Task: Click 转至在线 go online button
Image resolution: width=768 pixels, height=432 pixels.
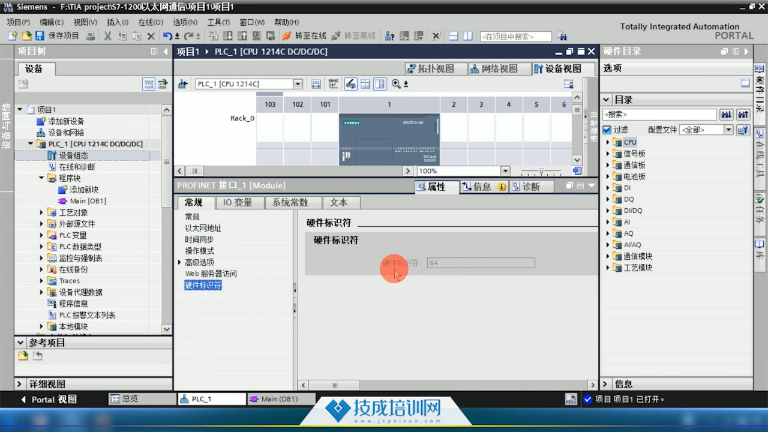Action: (305, 36)
